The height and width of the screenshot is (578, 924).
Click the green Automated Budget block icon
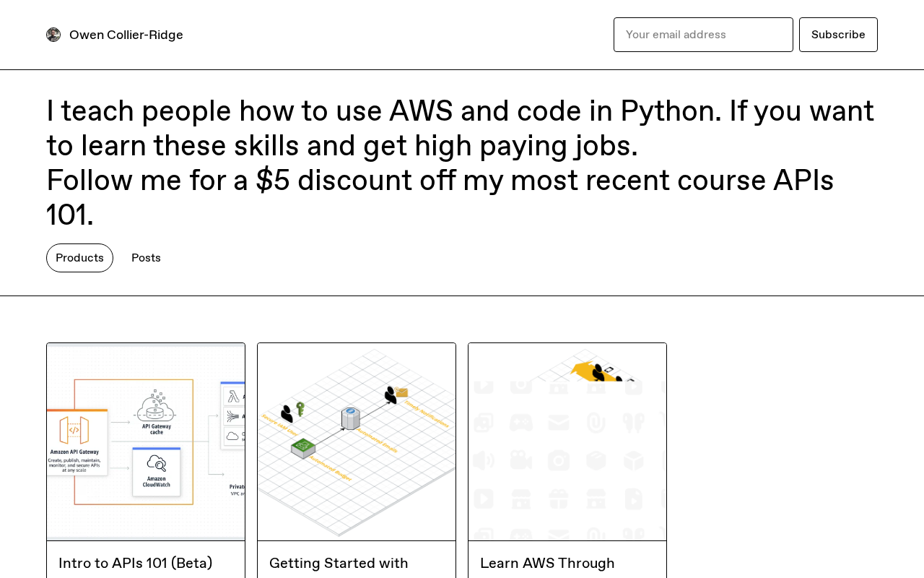(x=303, y=448)
